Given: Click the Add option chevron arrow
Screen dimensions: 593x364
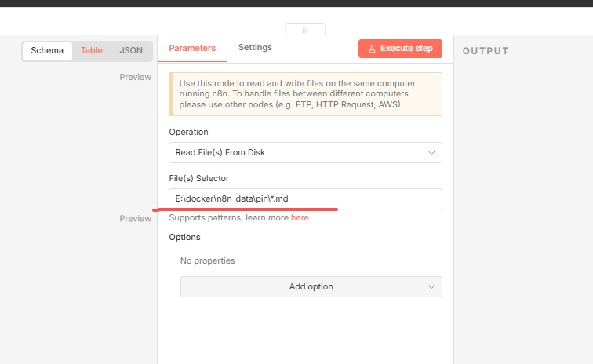Looking at the screenshot, I should pyautogui.click(x=431, y=287).
